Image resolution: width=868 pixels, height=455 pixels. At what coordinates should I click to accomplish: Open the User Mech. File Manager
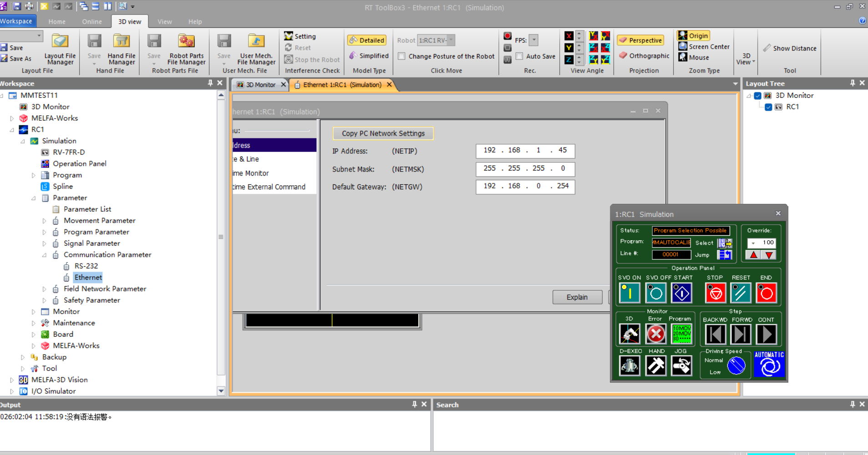(256, 49)
